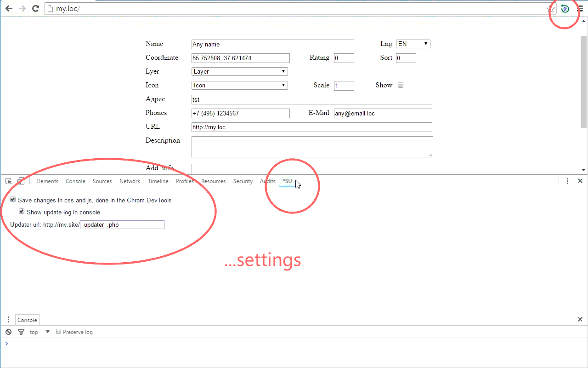Viewport: 588px width, 368px height.
Task: Uncheck Save changes in css and js
Action: (x=13, y=200)
